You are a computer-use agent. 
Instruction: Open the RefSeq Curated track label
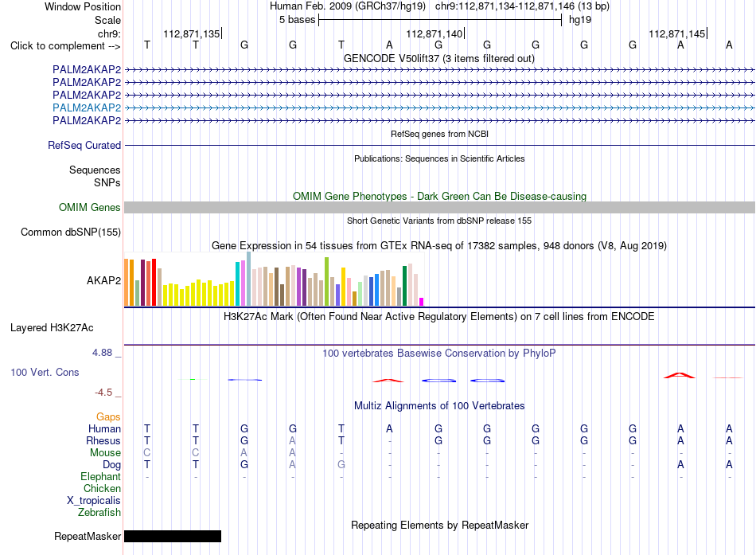[x=84, y=145]
